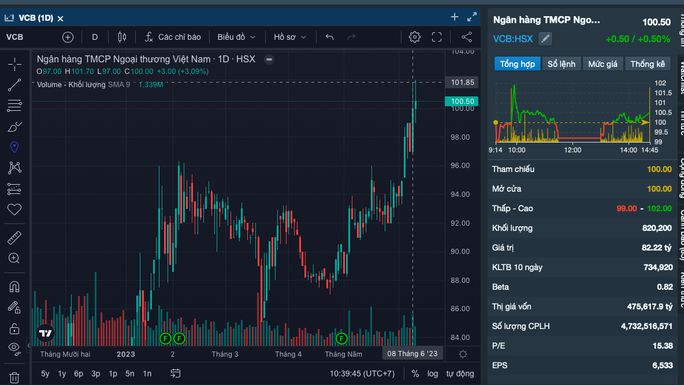
Task: Open chart settings gear icon
Action: coord(414,37)
